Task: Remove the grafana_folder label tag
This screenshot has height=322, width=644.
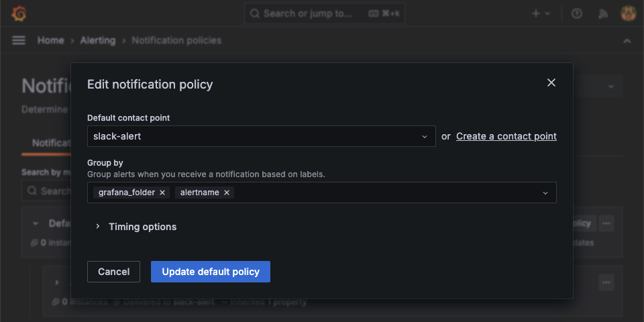Action: pos(163,193)
